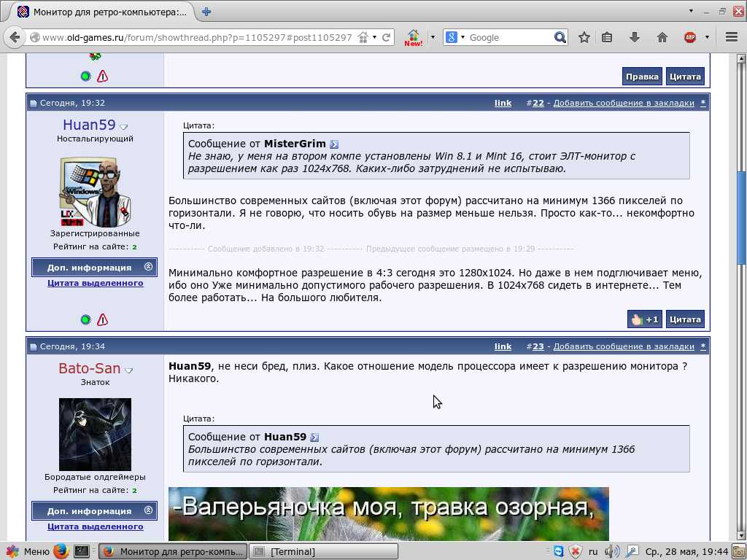Image resolution: width=747 pixels, height=560 pixels.
Task: Click the post #23 status icon by 'Сегодня, 19:34'
Action: click(x=34, y=346)
